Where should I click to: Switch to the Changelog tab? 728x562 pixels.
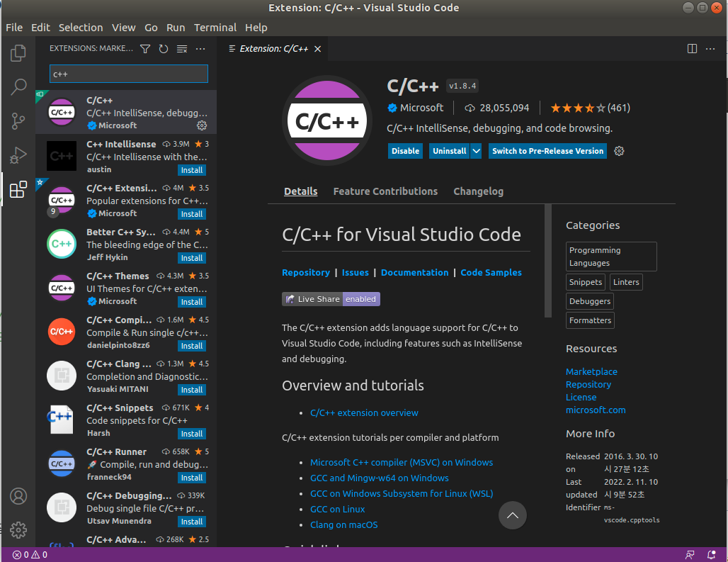478,191
